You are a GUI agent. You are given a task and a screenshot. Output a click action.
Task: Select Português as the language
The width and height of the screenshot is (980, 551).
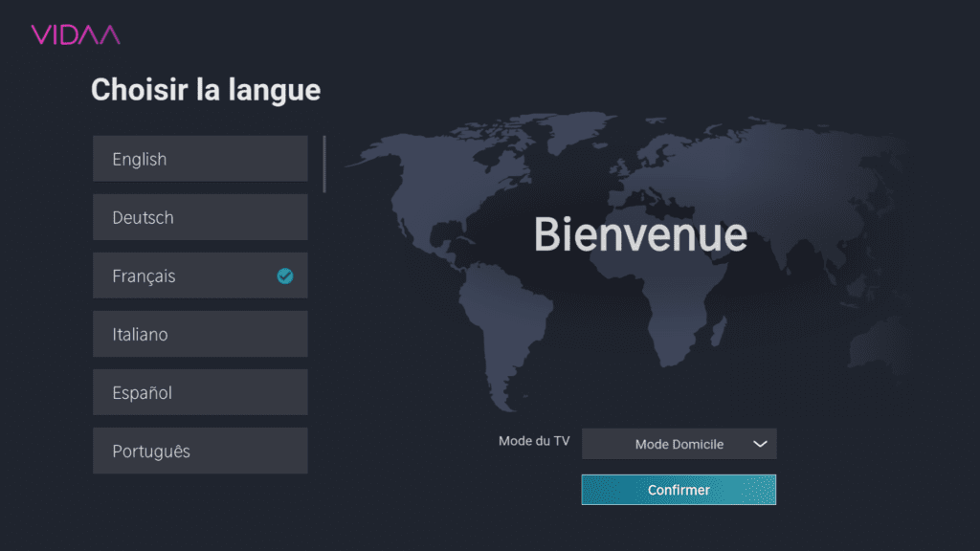tap(200, 451)
